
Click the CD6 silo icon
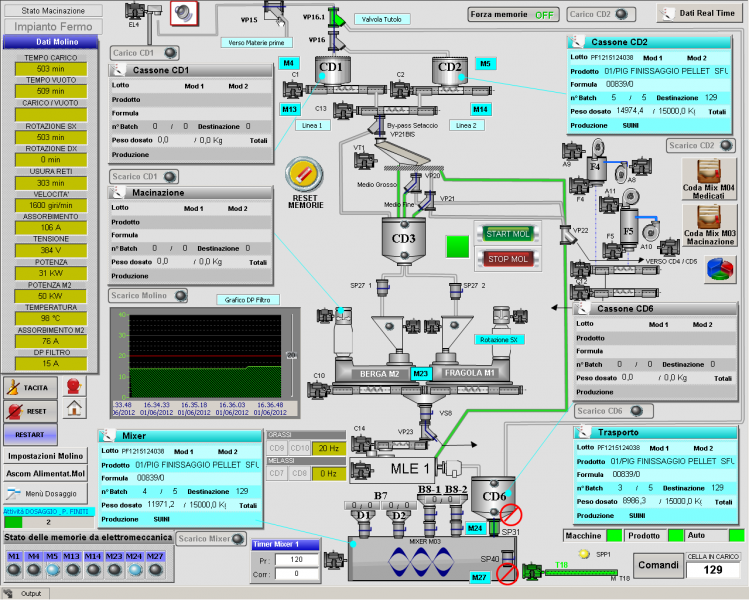tap(493, 497)
